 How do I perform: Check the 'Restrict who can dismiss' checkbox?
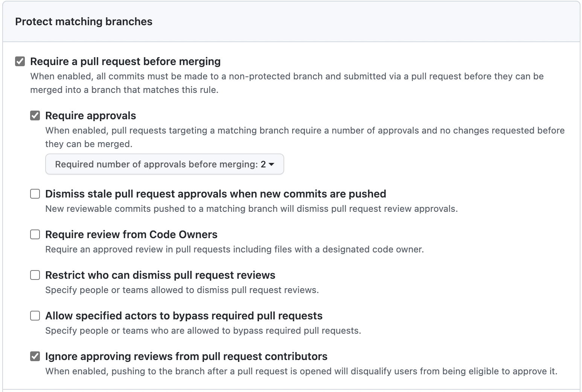[x=35, y=275]
